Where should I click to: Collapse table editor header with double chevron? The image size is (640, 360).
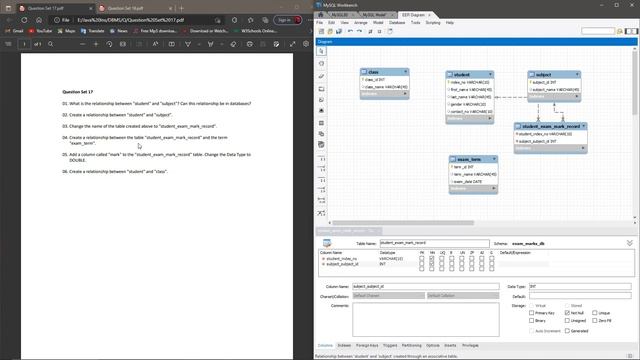pyautogui.click(x=630, y=243)
